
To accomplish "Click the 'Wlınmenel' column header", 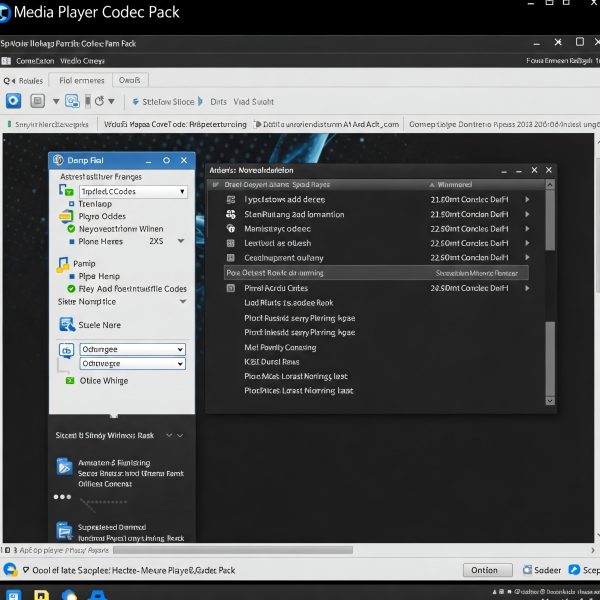I will [454, 185].
